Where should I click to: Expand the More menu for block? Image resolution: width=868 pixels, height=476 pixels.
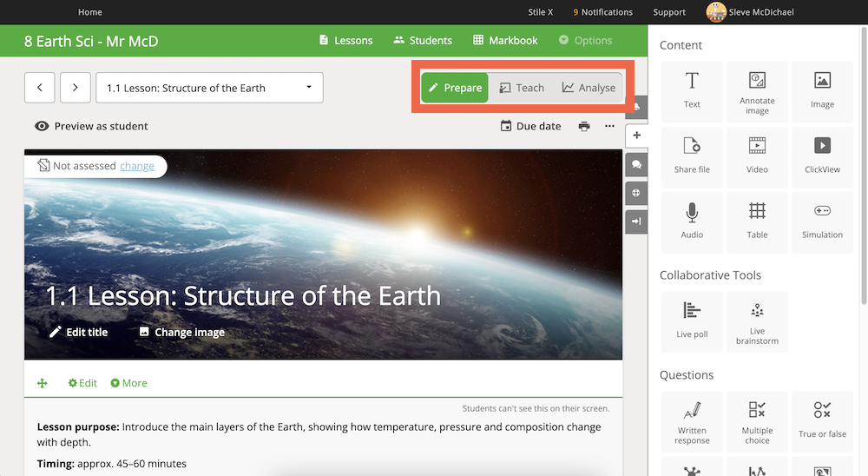tap(129, 383)
